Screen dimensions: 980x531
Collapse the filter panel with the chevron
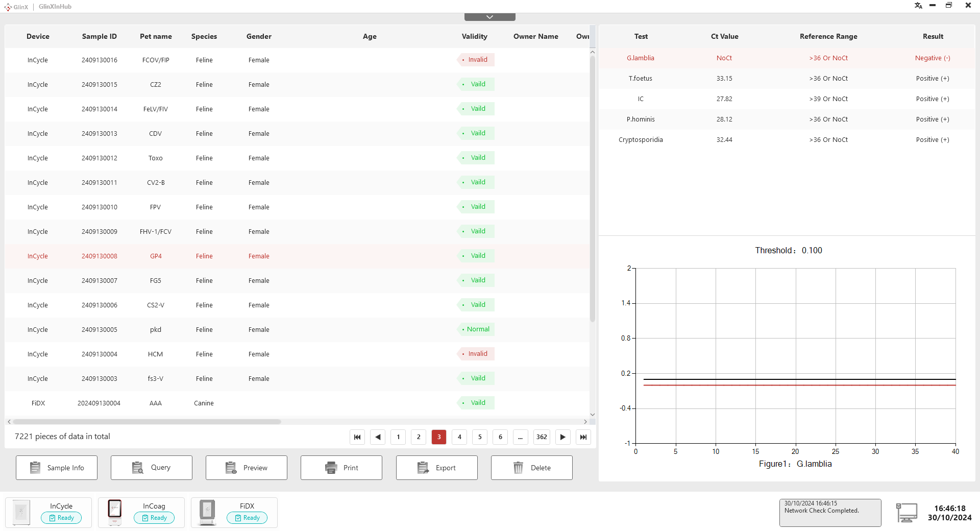(489, 16)
